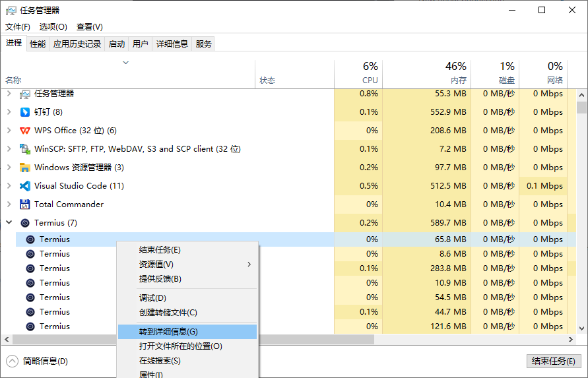This screenshot has width=588, height=378.
Task: Click the 钉钉 (DingTalk) process icon
Action: [25, 111]
